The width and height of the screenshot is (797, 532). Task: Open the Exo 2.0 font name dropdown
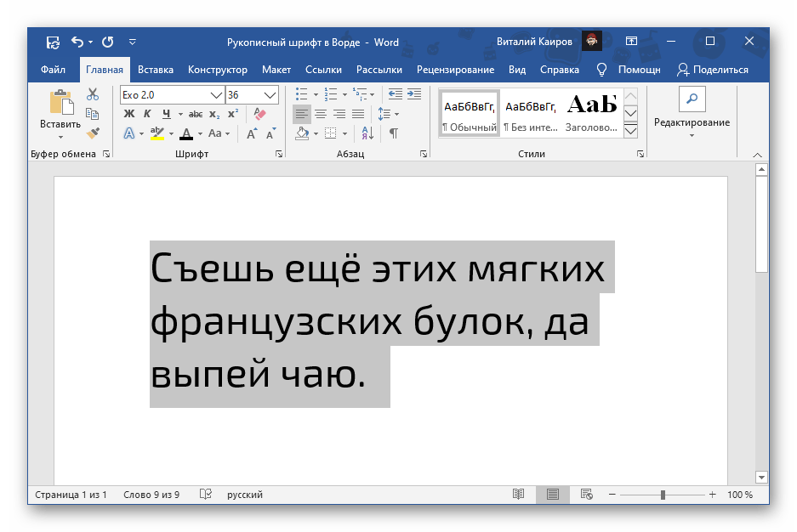(216, 94)
